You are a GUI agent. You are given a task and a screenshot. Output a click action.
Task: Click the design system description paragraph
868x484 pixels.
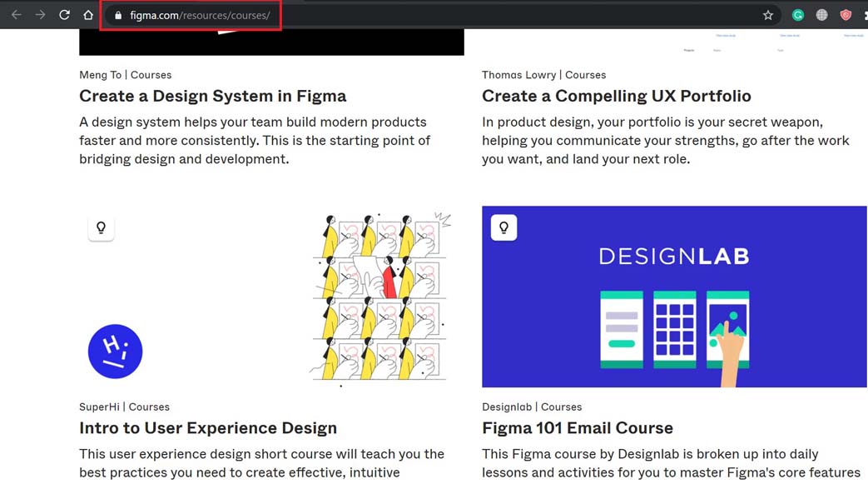point(255,140)
